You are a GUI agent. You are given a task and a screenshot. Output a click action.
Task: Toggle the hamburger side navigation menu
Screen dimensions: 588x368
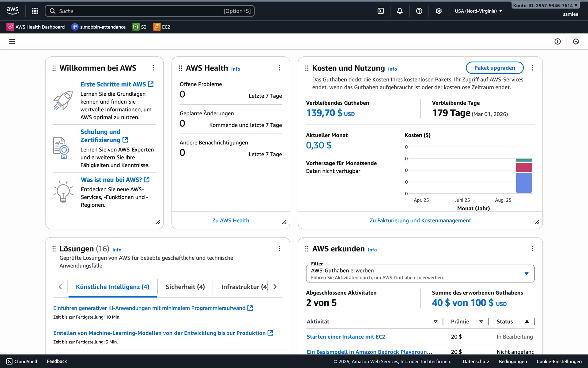pyautogui.click(x=12, y=41)
